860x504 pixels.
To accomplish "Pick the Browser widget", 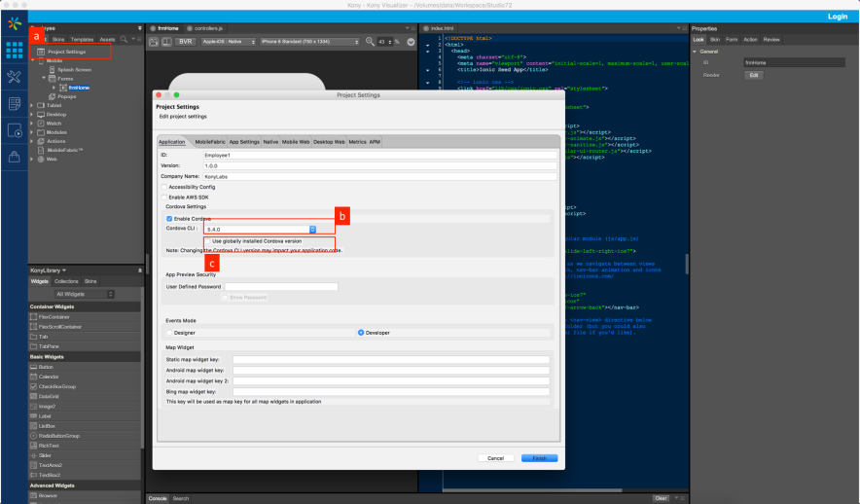I will tap(47, 496).
